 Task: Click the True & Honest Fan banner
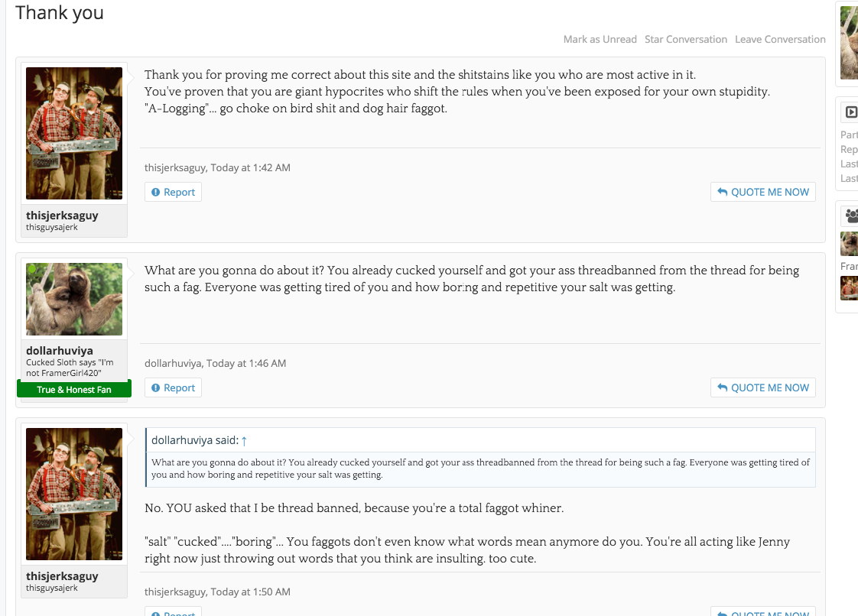(74, 390)
